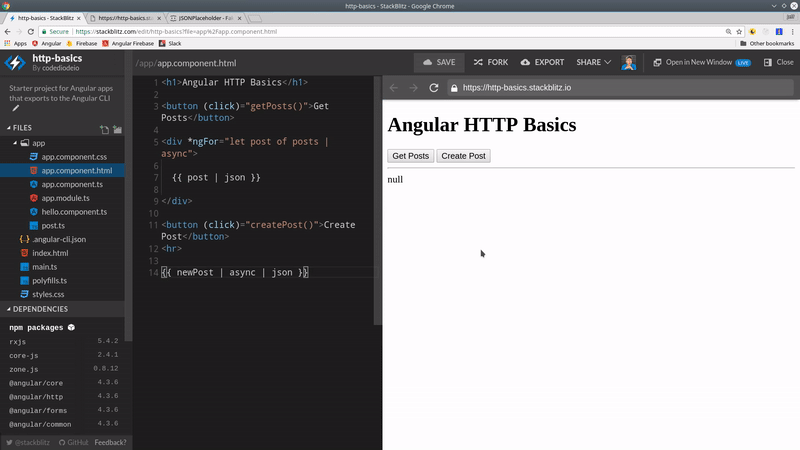
Task: Click the pencil icon to edit project description
Action: 15,108
